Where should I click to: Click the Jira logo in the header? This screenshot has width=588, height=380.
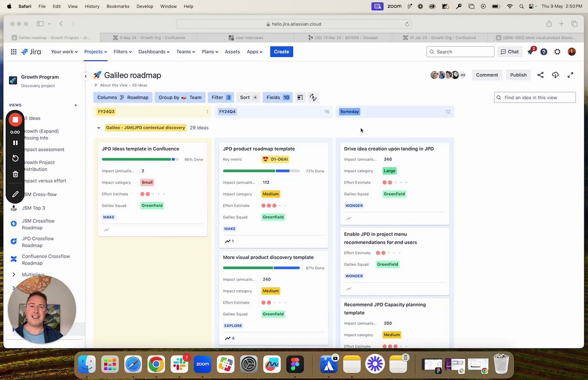31,52
